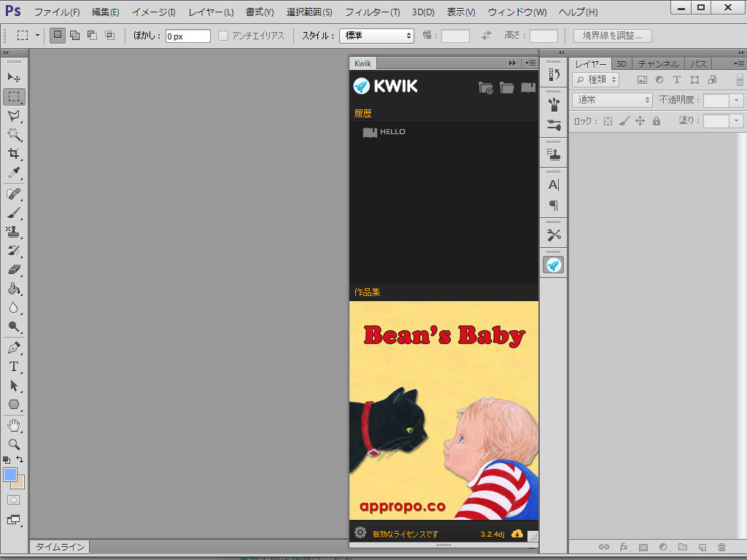Swap width and height values button
The width and height of the screenshot is (747, 560).
coord(486,36)
